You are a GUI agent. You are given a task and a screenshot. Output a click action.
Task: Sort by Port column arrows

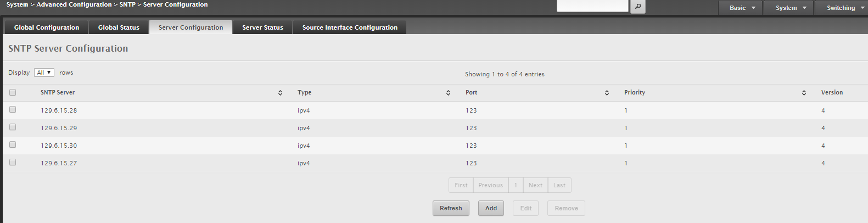pyautogui.click(x=607, y=93)
